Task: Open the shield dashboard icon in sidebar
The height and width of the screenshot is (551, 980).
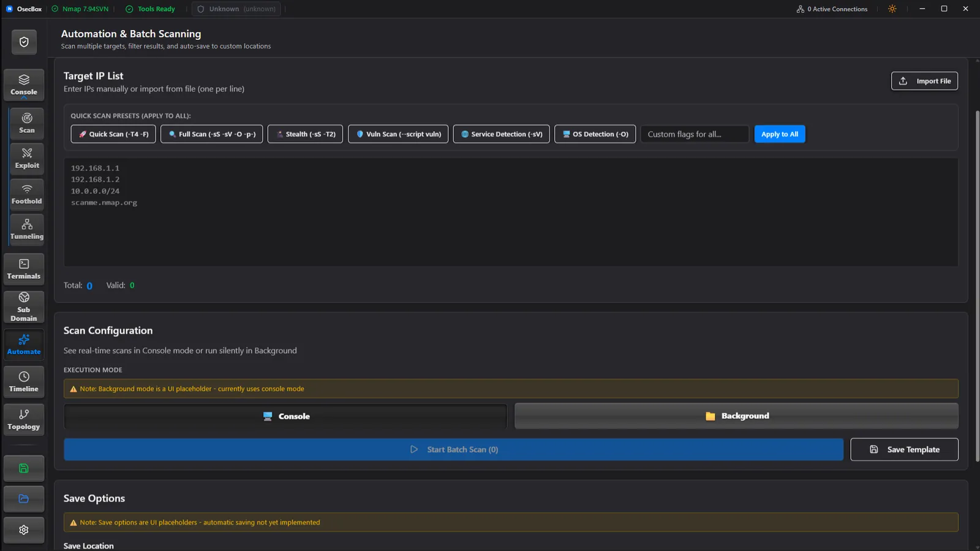Action: click(x=24, y=42)
